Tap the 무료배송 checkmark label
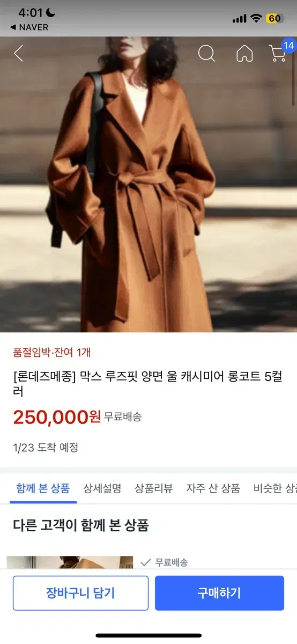This screenshot has width=297, height=644. [164, 562]
